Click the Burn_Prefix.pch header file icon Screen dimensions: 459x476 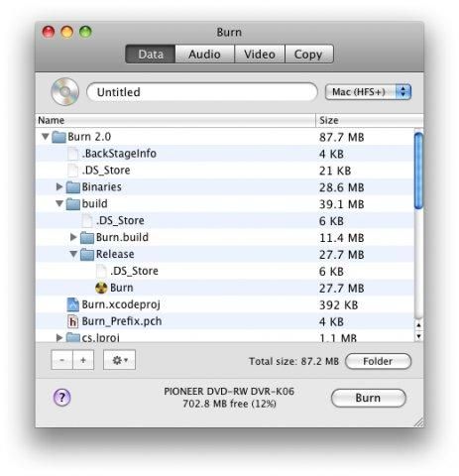tap(73, 321)
